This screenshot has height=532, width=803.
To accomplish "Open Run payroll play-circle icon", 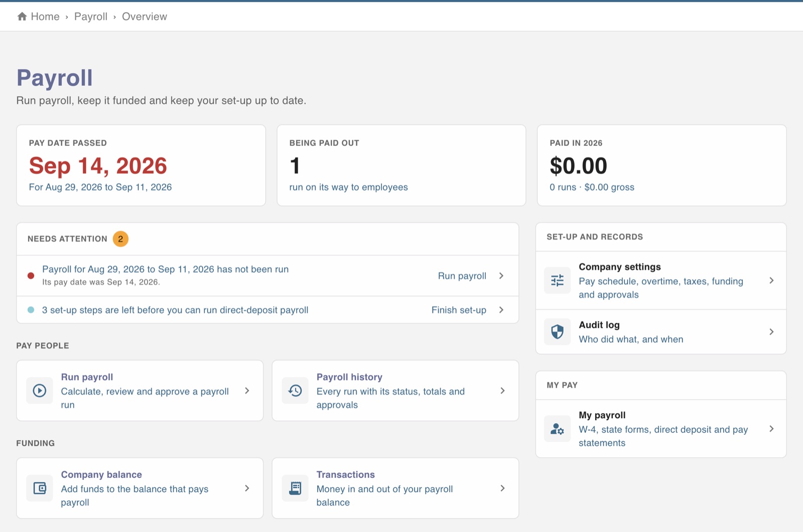I will click(x=40, y=391).
